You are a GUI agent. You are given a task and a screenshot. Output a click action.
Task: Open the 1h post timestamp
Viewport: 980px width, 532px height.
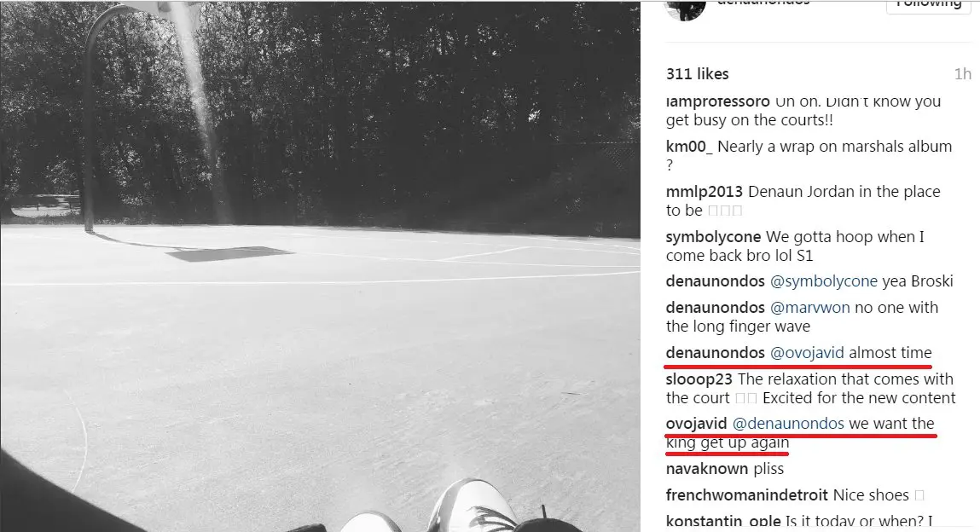point(962,73)
